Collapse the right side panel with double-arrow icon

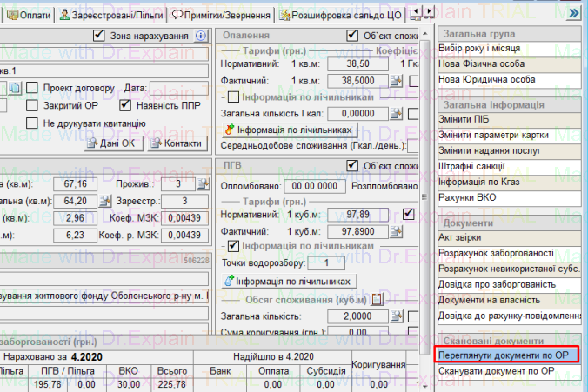[x=573, y=15]
